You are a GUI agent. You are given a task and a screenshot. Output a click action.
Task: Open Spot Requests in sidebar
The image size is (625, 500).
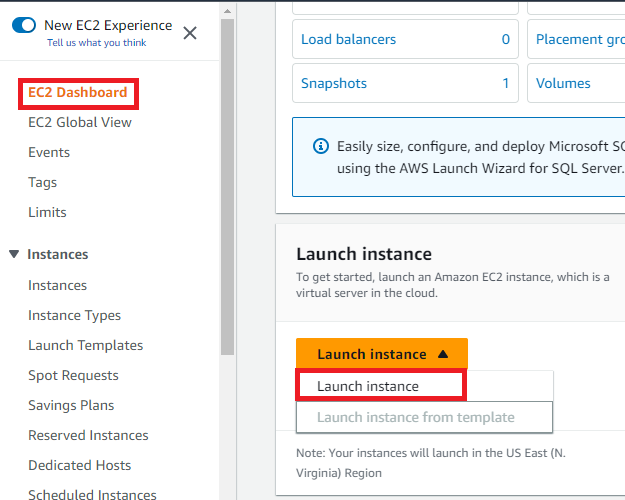(73, 376)
